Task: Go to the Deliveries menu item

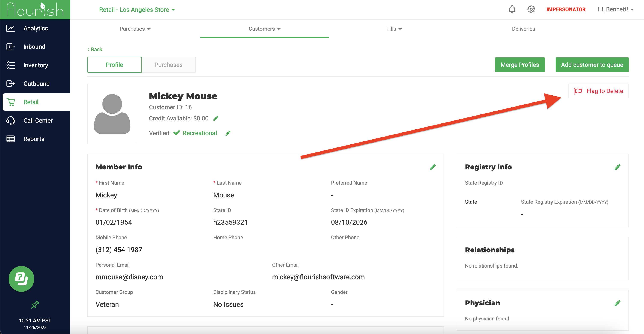Action: tap(523, 29)
